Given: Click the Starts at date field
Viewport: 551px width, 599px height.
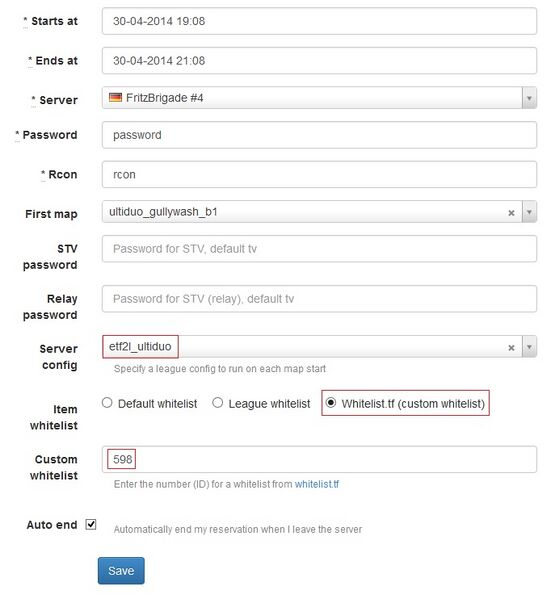Looking at the screenshot, I should tap(319, 21).
